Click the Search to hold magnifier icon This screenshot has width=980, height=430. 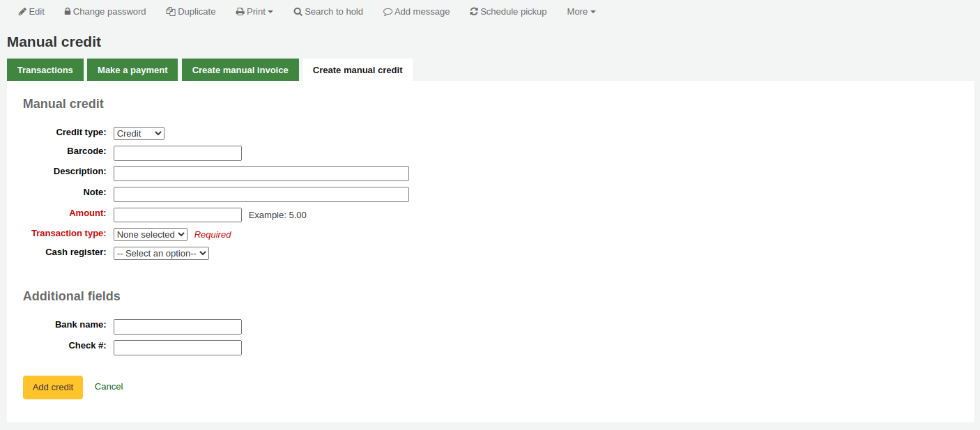pos(297,11)
